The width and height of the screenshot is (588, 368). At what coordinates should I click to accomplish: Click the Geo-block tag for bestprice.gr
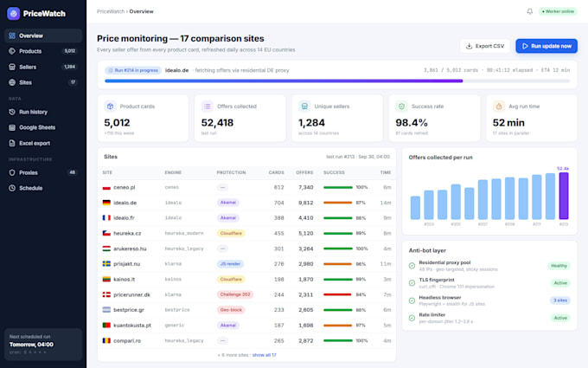231,310
